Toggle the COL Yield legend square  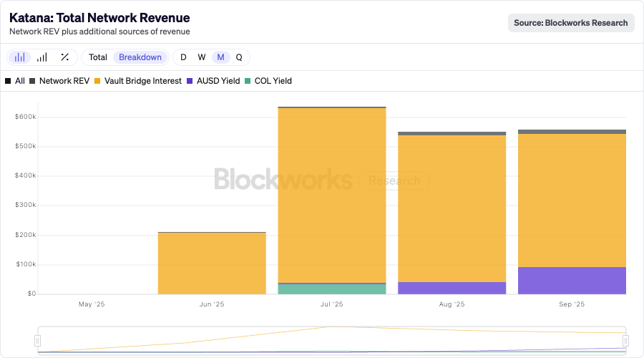tap(248, 81)
